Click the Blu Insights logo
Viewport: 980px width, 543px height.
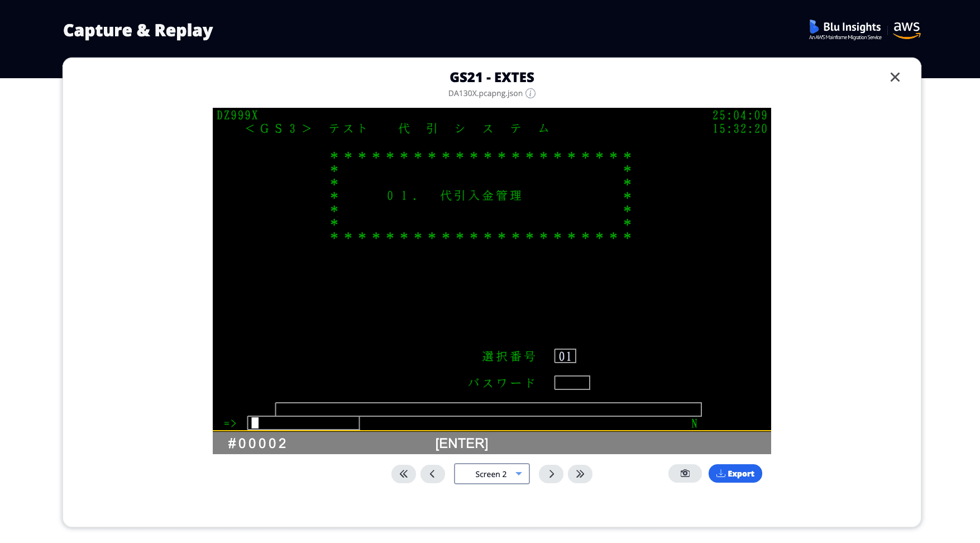845,30
